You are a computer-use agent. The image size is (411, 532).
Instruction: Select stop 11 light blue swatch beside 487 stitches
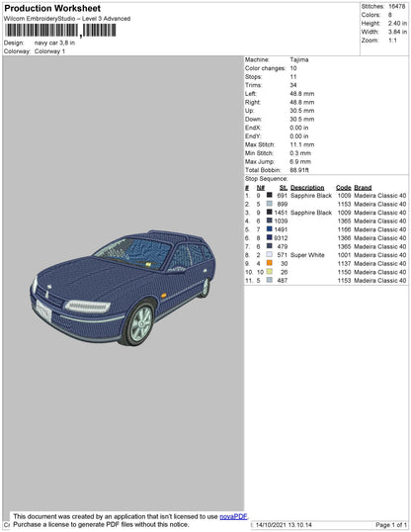tap(270, 280)
